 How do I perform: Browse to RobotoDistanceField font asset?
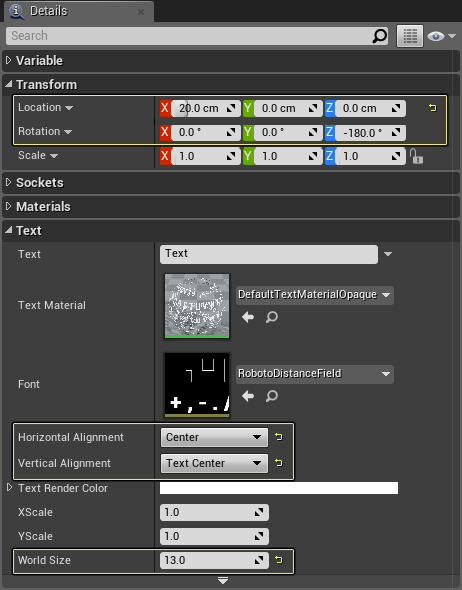point(272,396)
